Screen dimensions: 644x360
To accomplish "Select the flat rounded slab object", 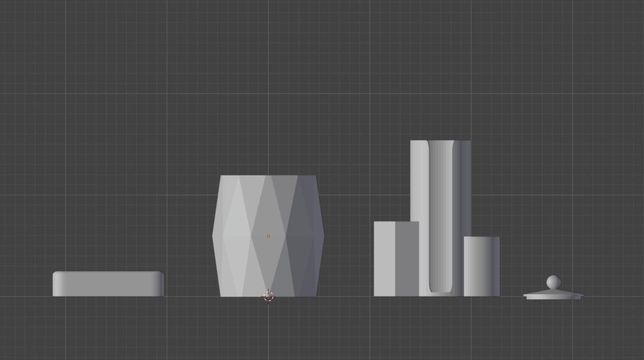I will [108, 284].
